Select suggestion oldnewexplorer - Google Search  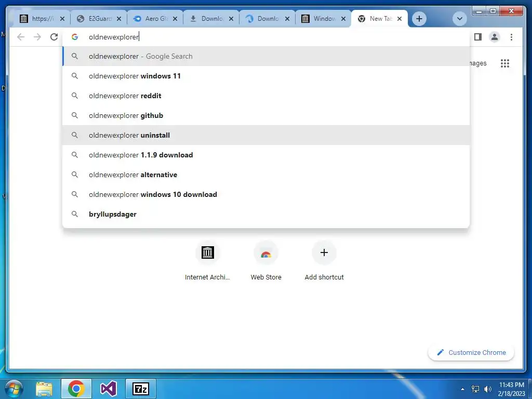pos(267,56)
